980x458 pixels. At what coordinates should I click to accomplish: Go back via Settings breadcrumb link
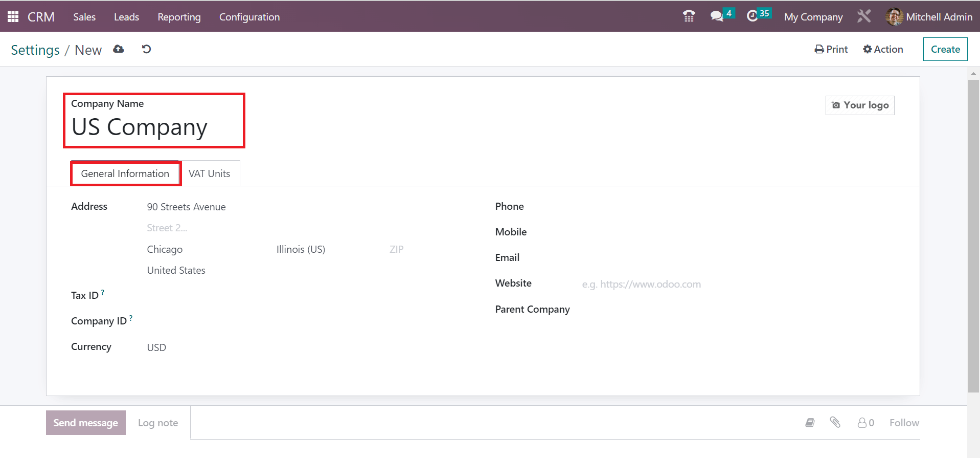click(x=35, y=50)
